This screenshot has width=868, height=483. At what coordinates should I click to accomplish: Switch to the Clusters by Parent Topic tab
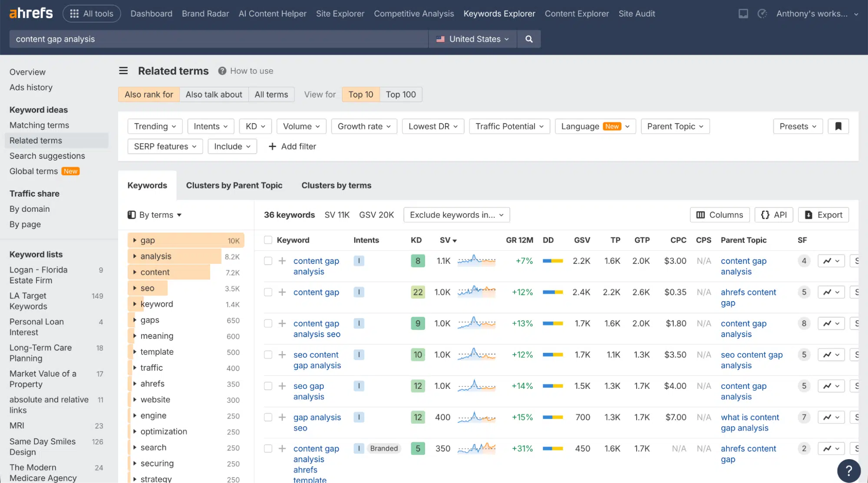[x=234, y=185]
